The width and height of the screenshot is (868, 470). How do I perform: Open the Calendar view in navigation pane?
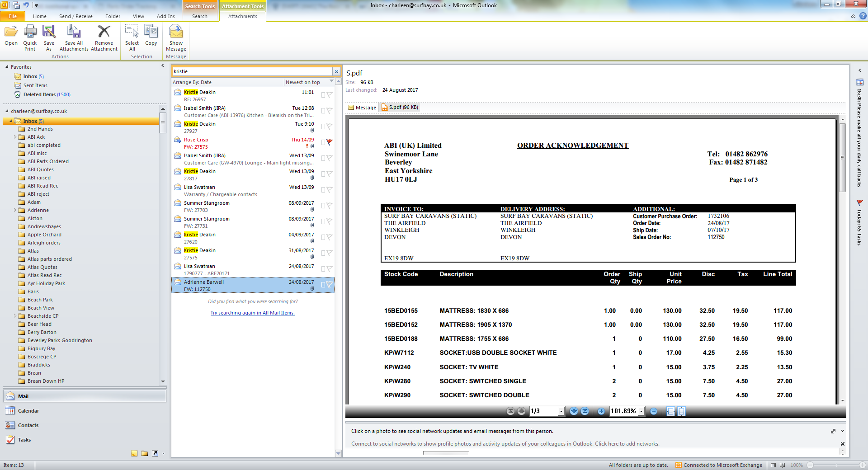coord(28,411)
